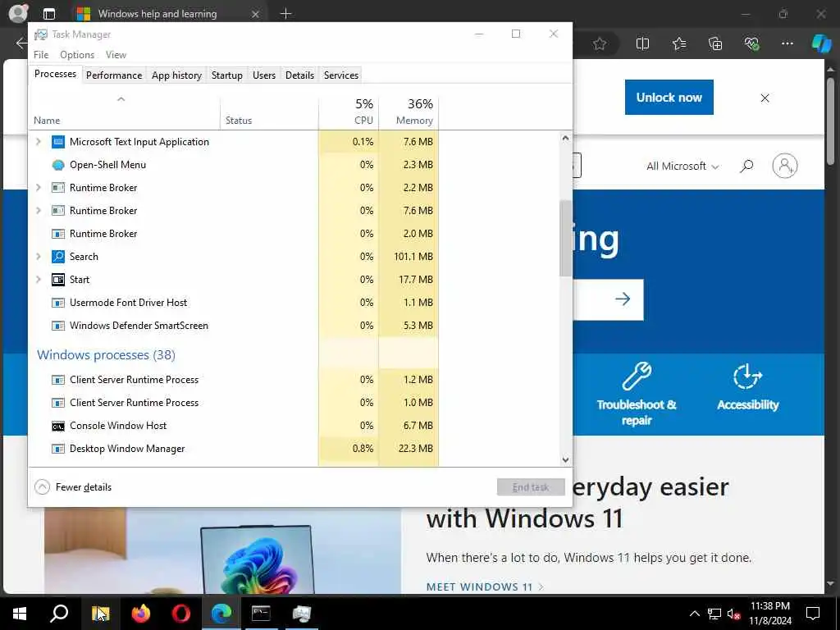
Task: Open Opera from the taskbar
Action: [181, 614]
